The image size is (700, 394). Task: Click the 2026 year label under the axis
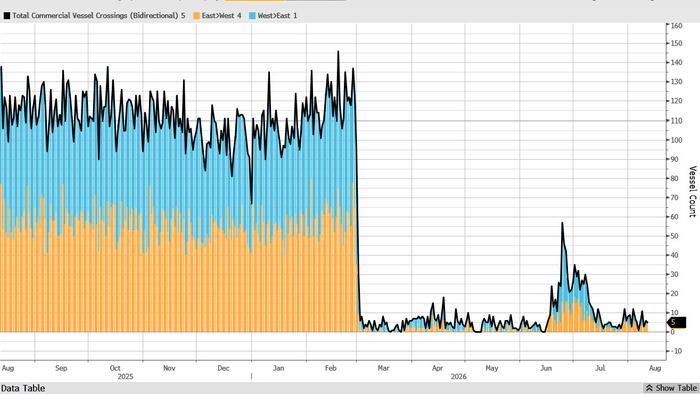tap(458, 377)
